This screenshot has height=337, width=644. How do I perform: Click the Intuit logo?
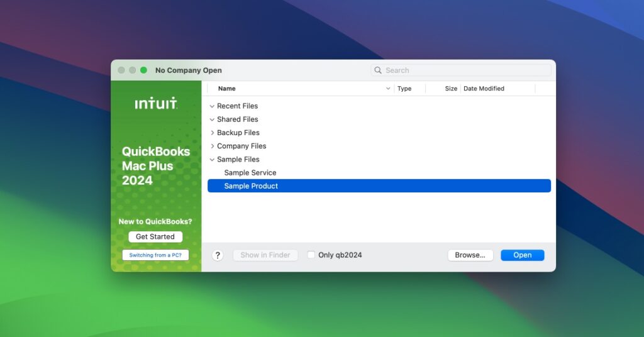pos(156,104)
